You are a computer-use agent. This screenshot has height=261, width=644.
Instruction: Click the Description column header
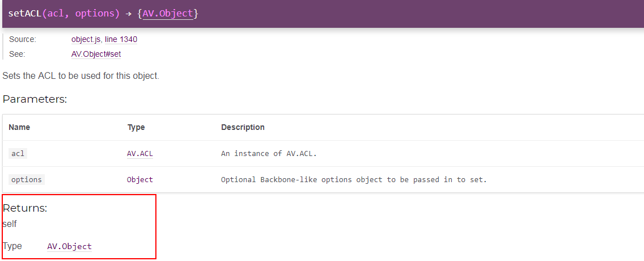243,128
